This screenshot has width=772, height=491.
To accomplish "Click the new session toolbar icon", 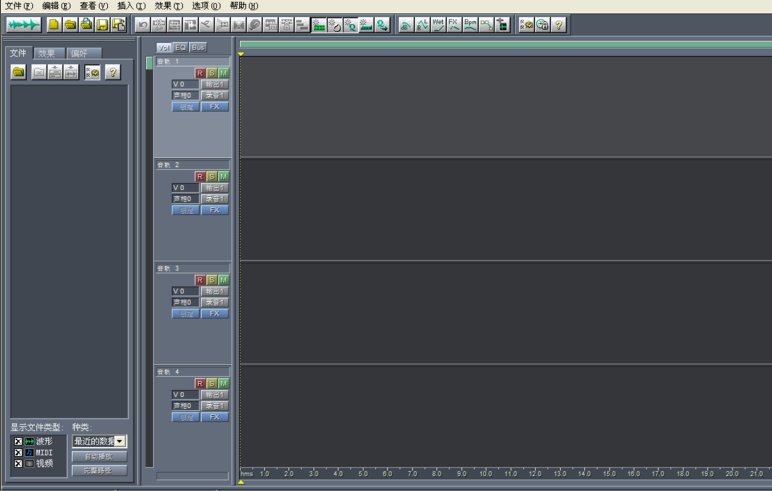I will tap(54, 24).
